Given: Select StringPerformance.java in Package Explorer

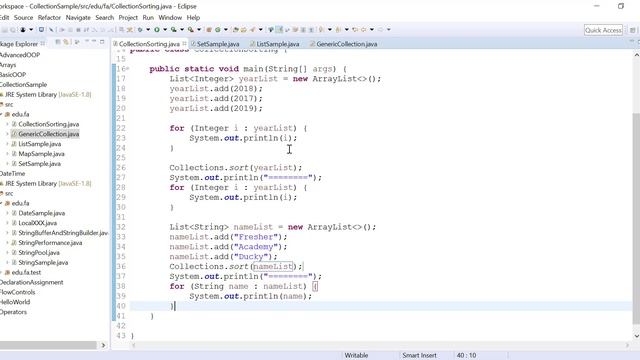Looking at the screenshot, I should click(x=50, y=243).
